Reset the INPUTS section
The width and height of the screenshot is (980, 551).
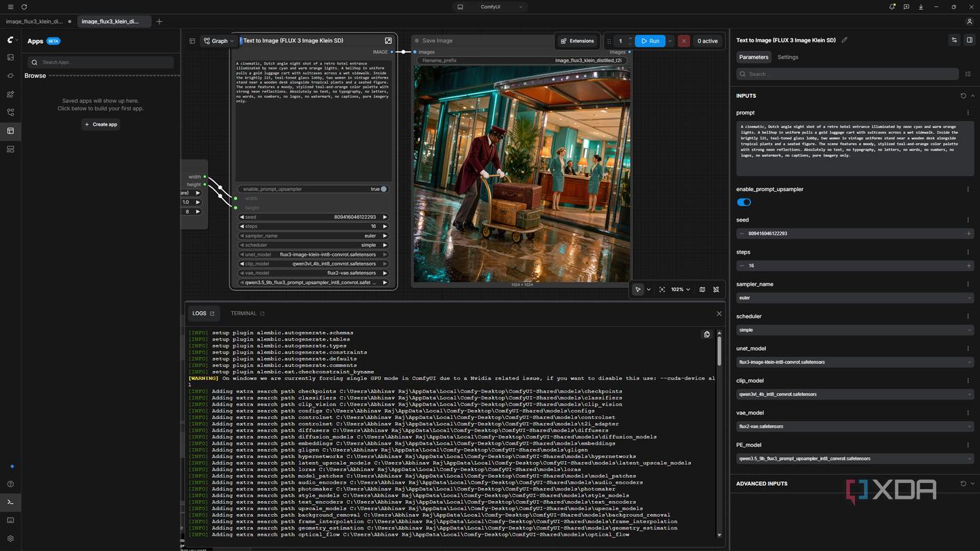[x=963, y=96]
